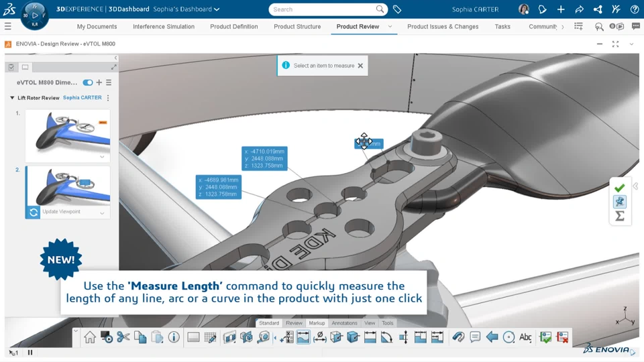Click the green validate review icon
The width and height of the screenshot is (644, 362).
click(545, 337)
